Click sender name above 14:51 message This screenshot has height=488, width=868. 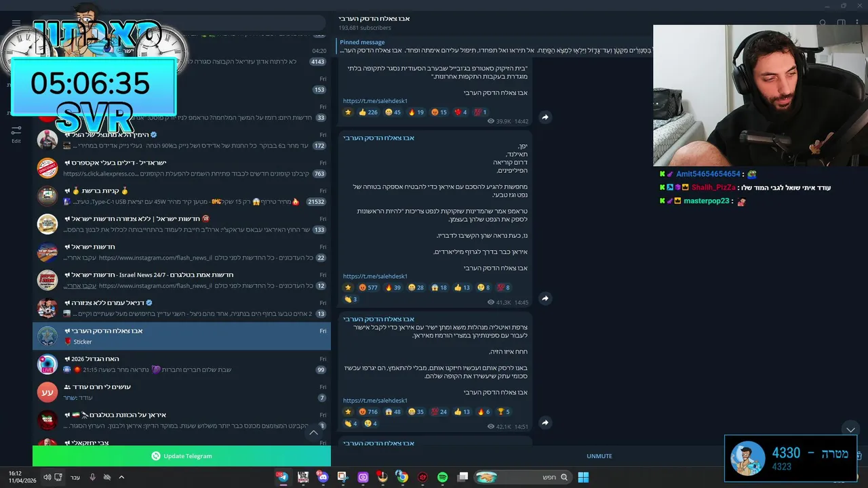[378, 319]
